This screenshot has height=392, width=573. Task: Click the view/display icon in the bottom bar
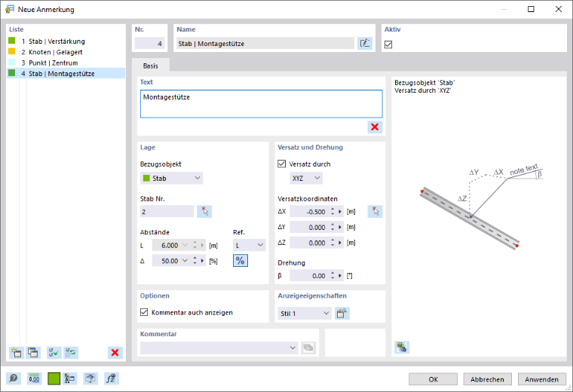[x=90, y=379]
